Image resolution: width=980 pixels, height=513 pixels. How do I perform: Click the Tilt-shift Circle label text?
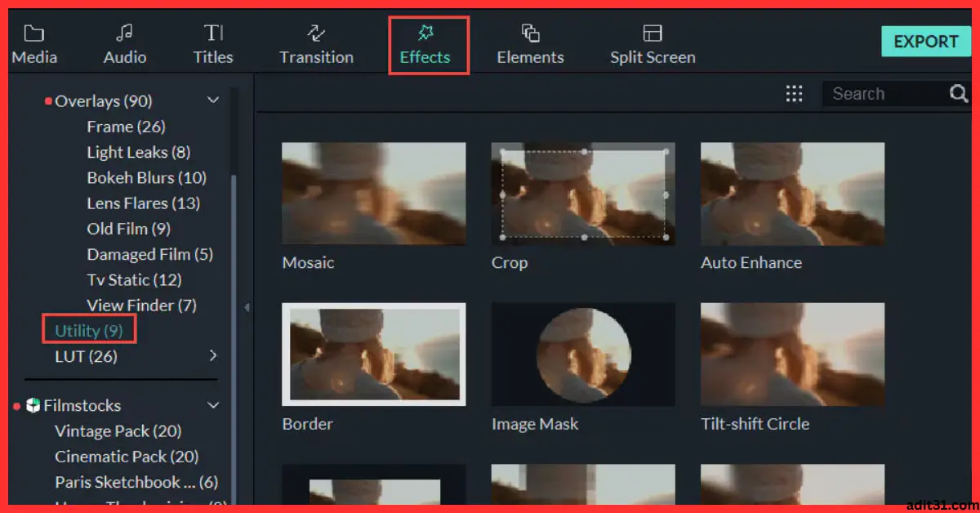coord(755,424)
